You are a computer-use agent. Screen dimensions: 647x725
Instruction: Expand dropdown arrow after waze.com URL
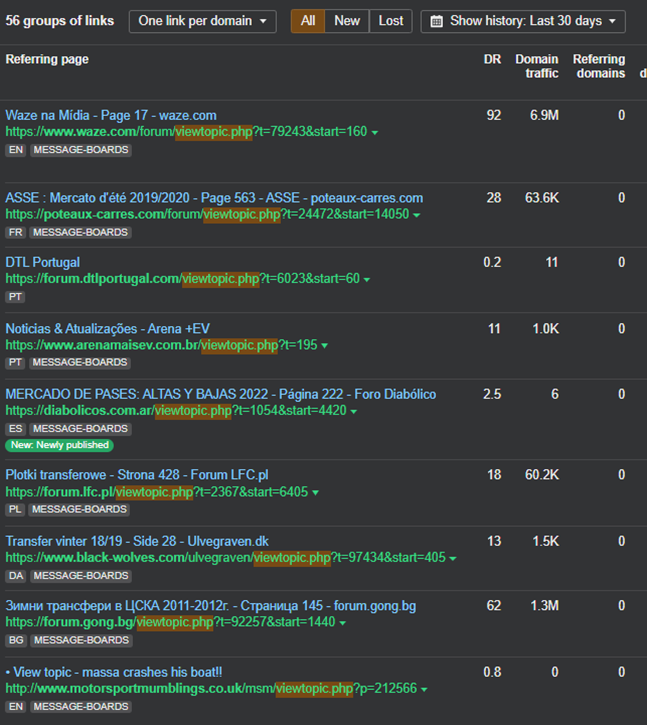tap(375, 133)
